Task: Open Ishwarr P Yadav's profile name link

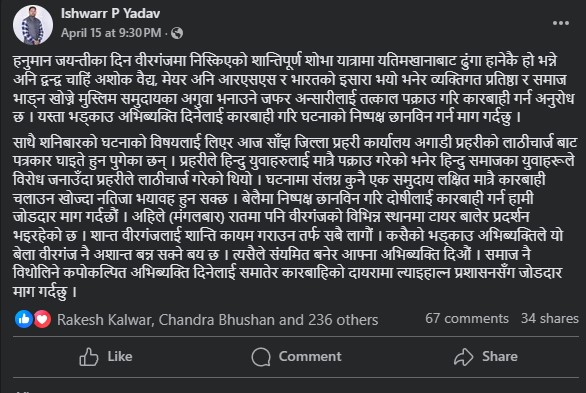Action: 110,13
